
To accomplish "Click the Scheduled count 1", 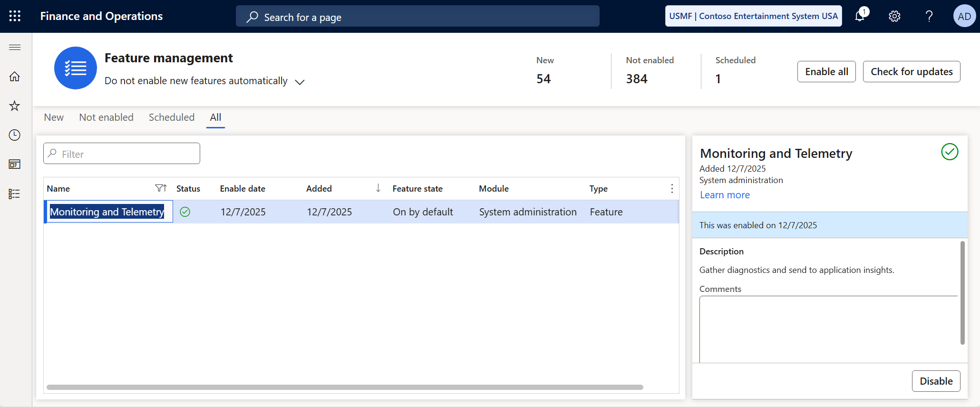I will pyautogui.click(x=718, y=79).
